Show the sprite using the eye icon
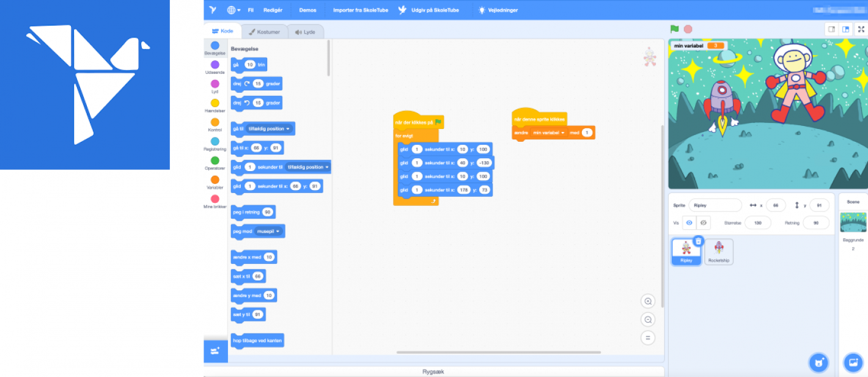 (689, 223)
